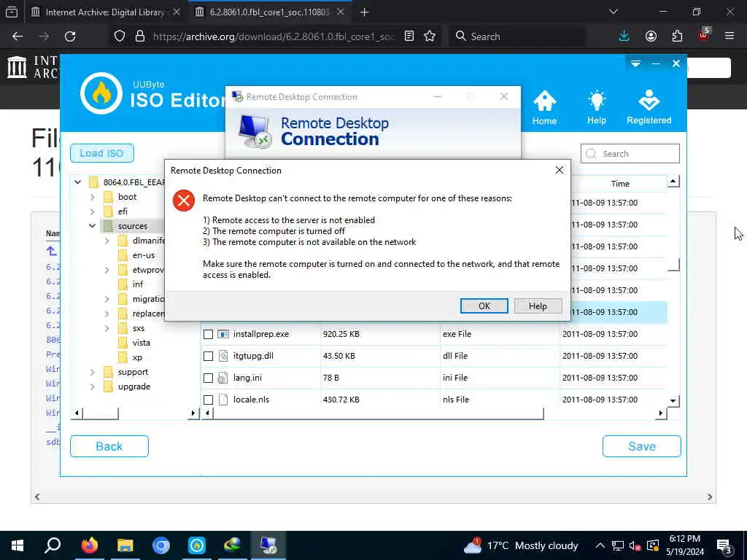Open the weather widget 17°C Mostly cloudy

tap(521, 545)
